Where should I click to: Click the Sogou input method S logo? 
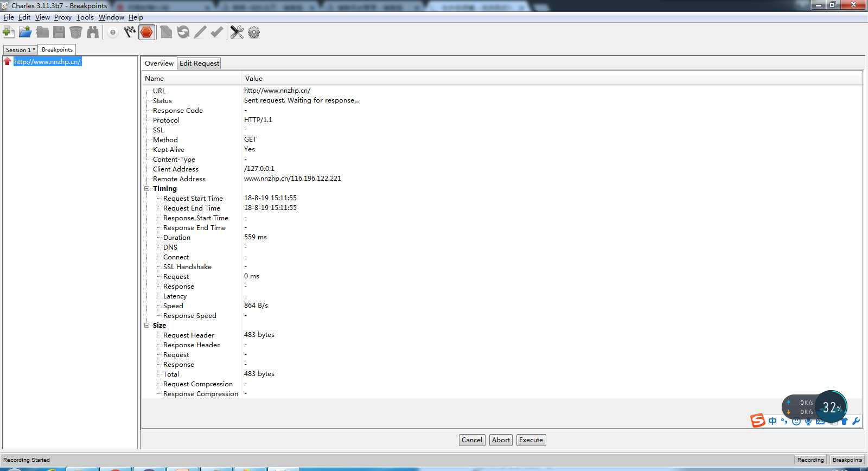tap(758, 421)
